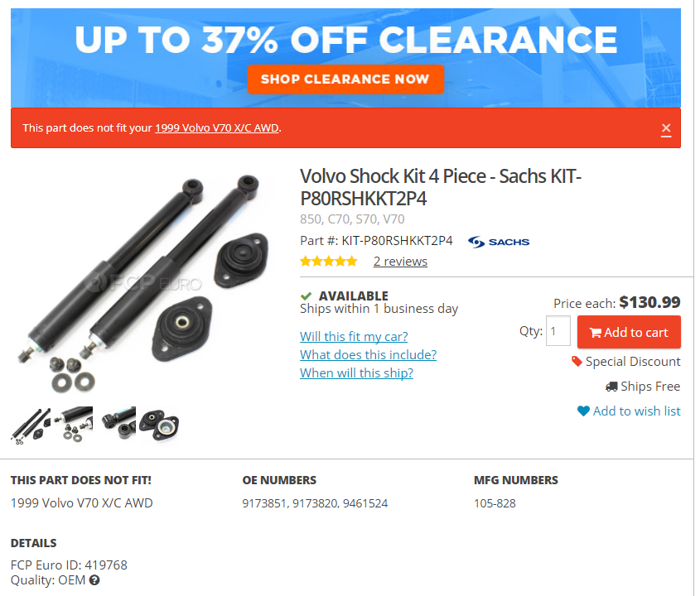Viewport: 700px width, 596px height.
Task: Click the Sachs brand logo
Action: [499, 242]
